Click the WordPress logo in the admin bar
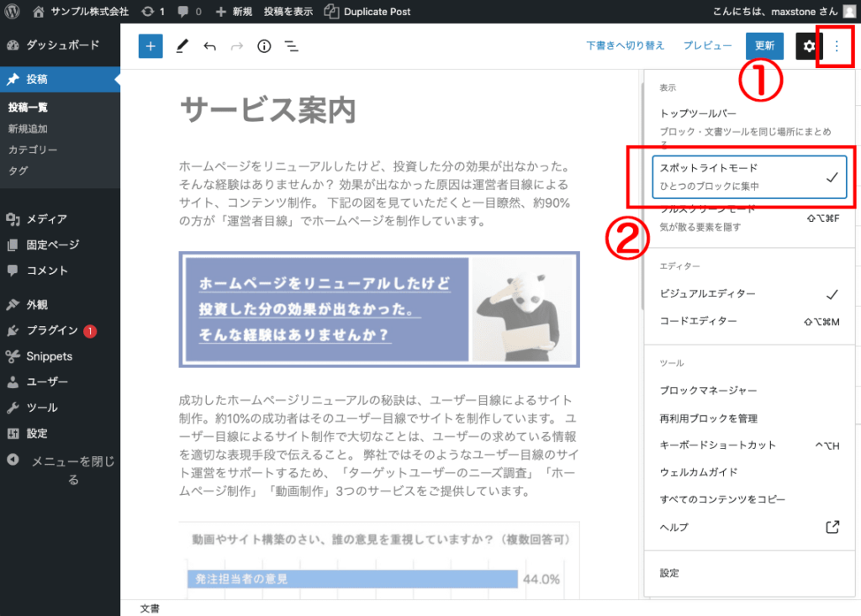This screenshot has width=861, height=616. [x=11, y=11]
